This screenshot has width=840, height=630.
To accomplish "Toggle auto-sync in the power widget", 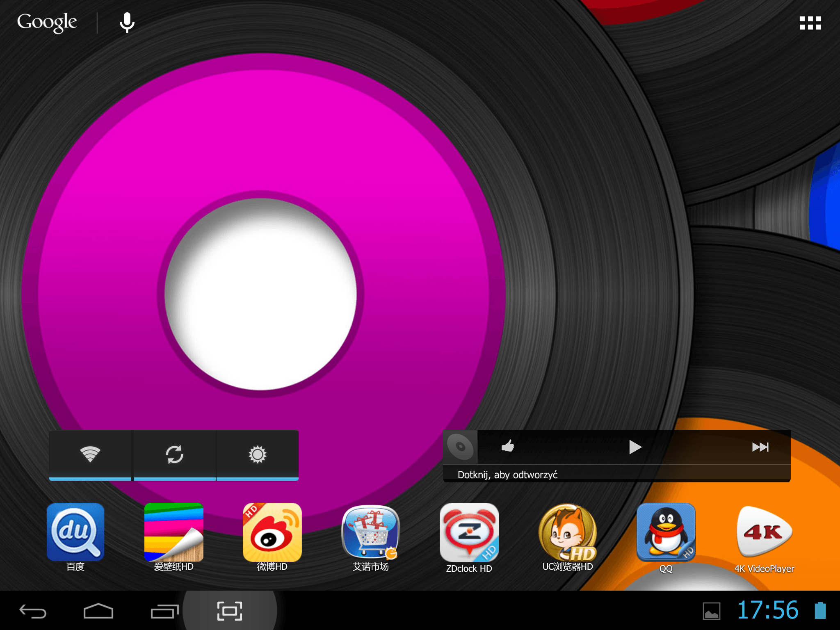I will 174,454.
